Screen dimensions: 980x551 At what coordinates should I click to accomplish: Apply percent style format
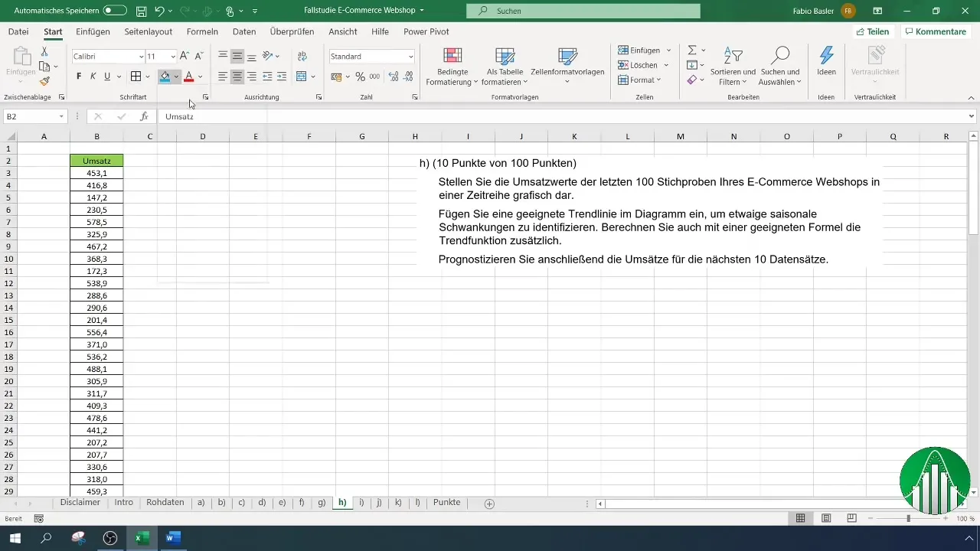click(360, 77)
